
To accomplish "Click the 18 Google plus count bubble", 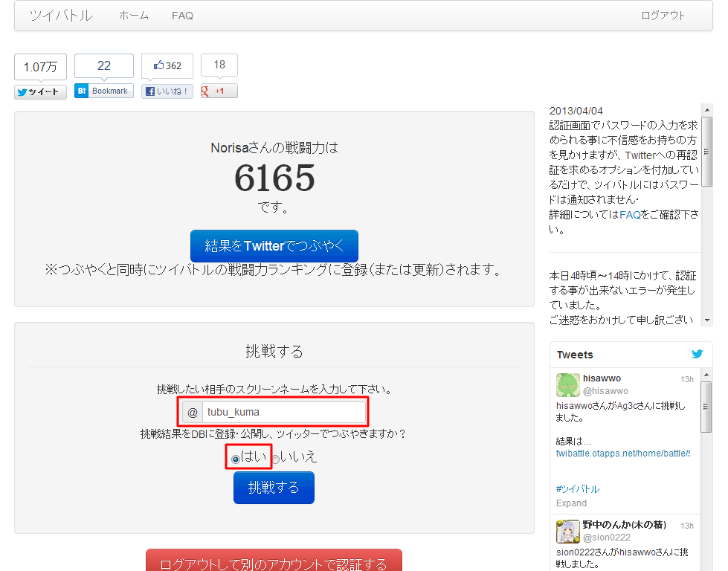I will click(x=219, y=65).
